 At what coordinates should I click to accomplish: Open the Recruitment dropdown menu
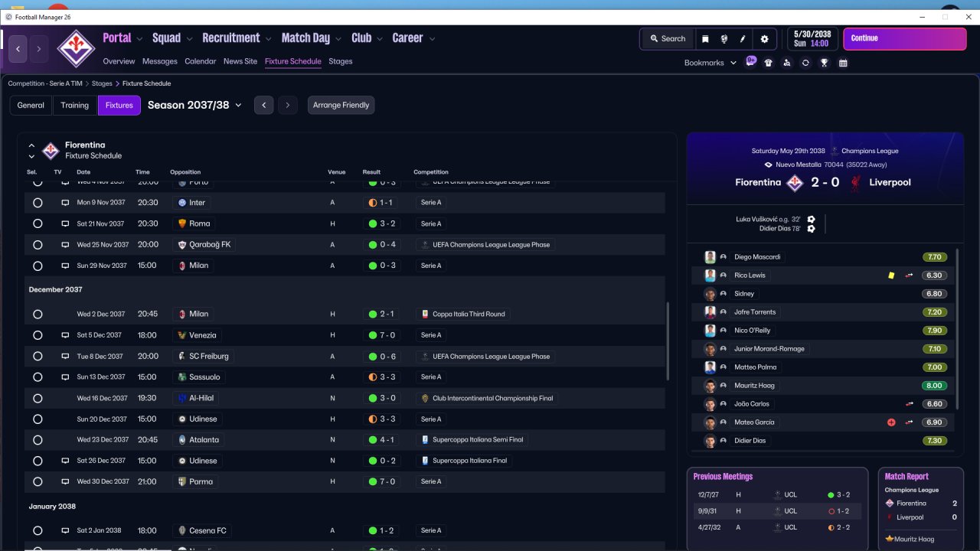(x=237, y=38)
